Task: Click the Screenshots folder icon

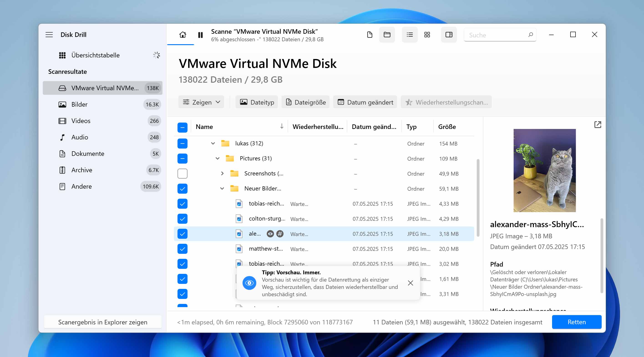Action: [x=234, y=173]
